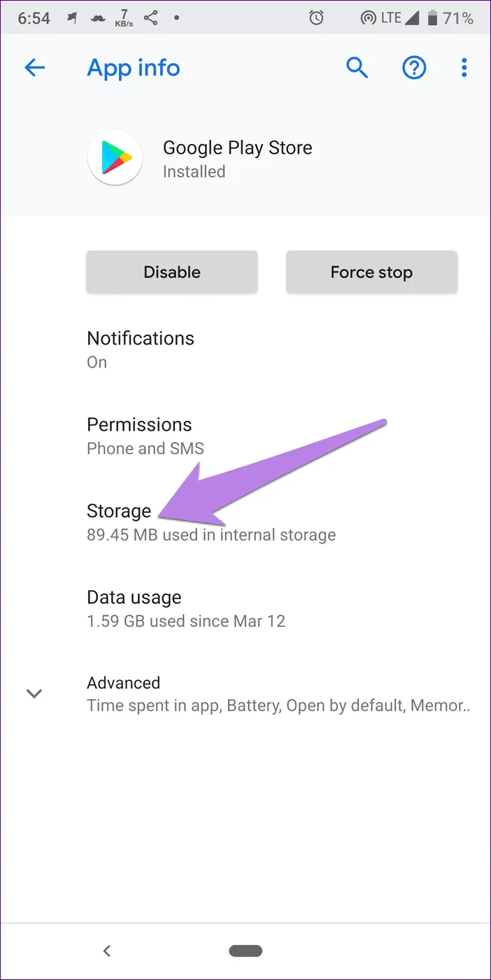The width and height of the screenshot is (491, 980).
Task: Tap the back arrow in App info header
Action: [34, 68]
